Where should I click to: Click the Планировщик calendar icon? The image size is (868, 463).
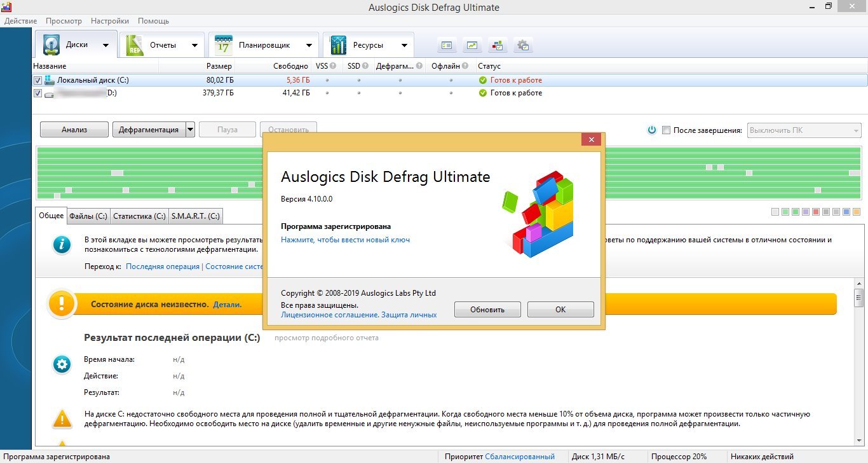click(224, 45)
